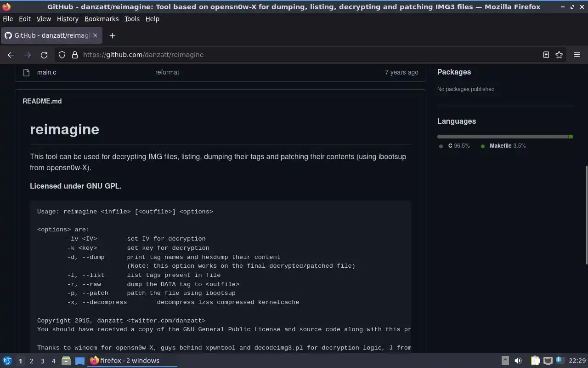Open the Packages section heading
Image resolution: width=588 pixels, height=368 pixels.
point(454,72)
